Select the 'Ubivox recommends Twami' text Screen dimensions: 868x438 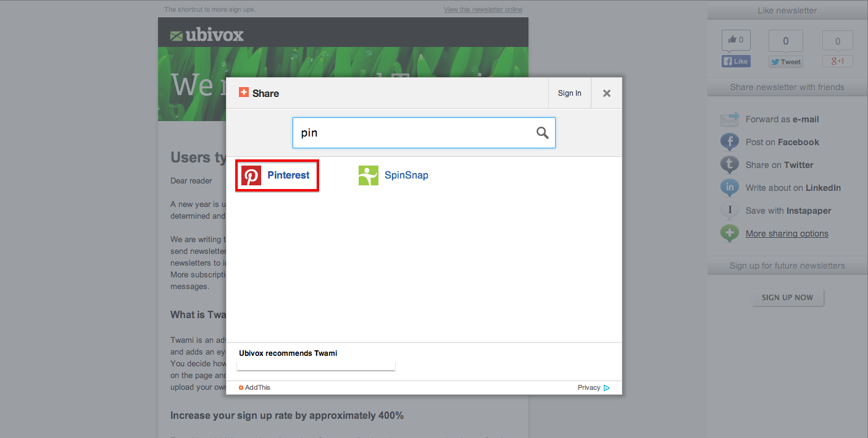[x=288, y=353]
